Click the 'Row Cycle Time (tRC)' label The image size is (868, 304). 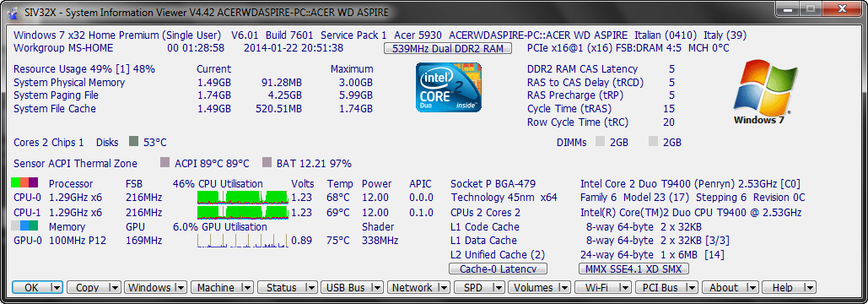[x=578, y=122]
